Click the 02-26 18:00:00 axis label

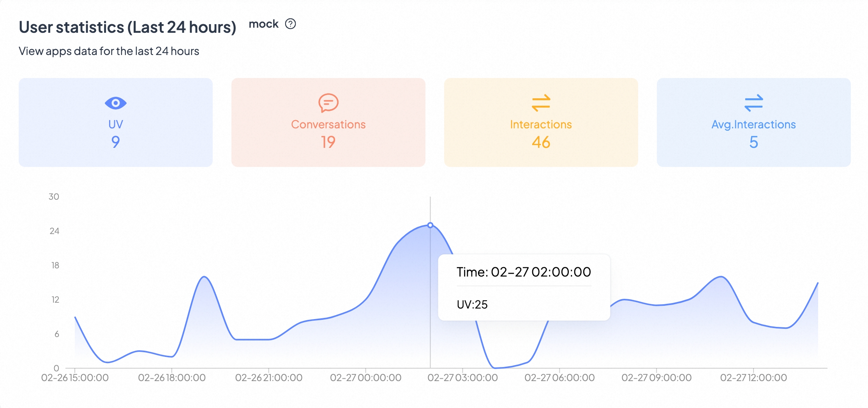[x=172, y=378]
